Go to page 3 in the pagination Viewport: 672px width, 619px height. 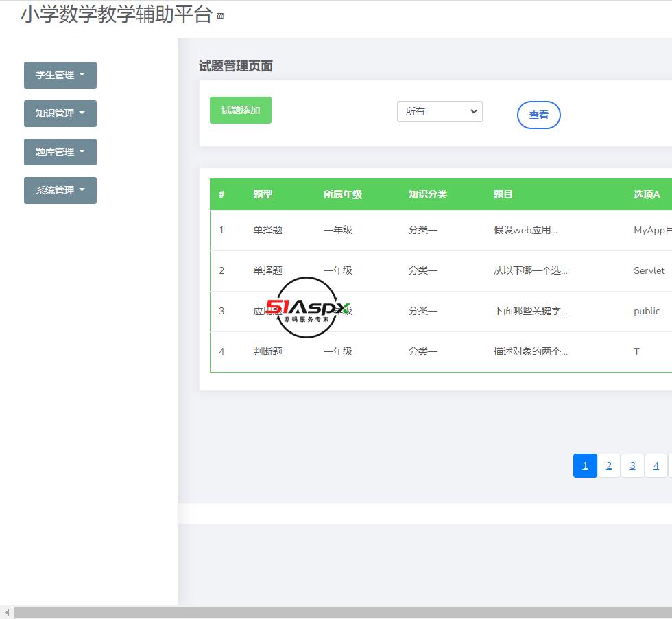pos(632,465)
